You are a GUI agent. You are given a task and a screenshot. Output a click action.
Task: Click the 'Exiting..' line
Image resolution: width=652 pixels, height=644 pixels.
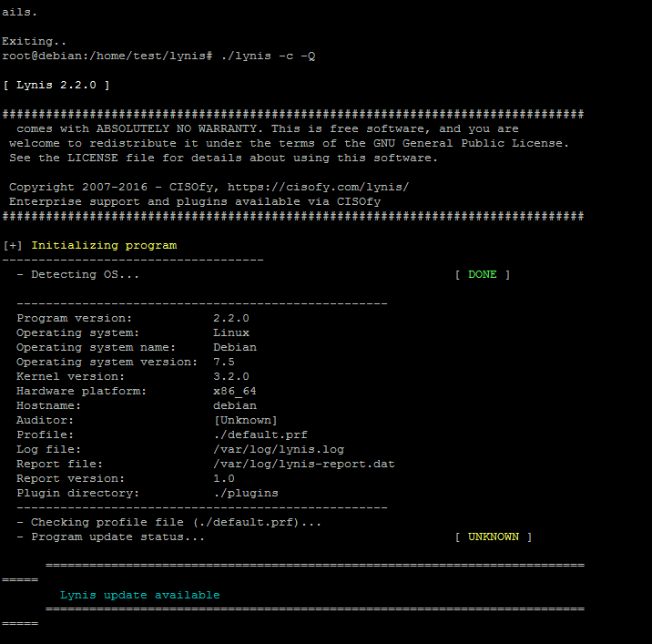pos(34,41)
